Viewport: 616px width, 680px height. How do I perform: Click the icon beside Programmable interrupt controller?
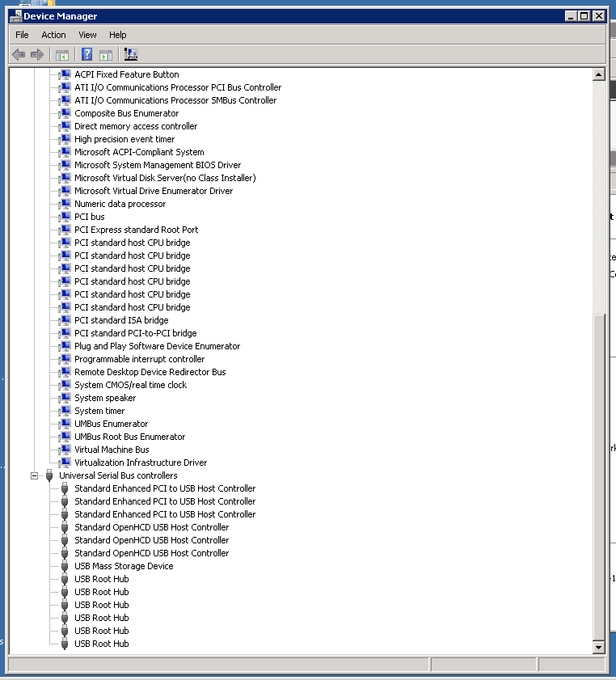pos(65,360)
